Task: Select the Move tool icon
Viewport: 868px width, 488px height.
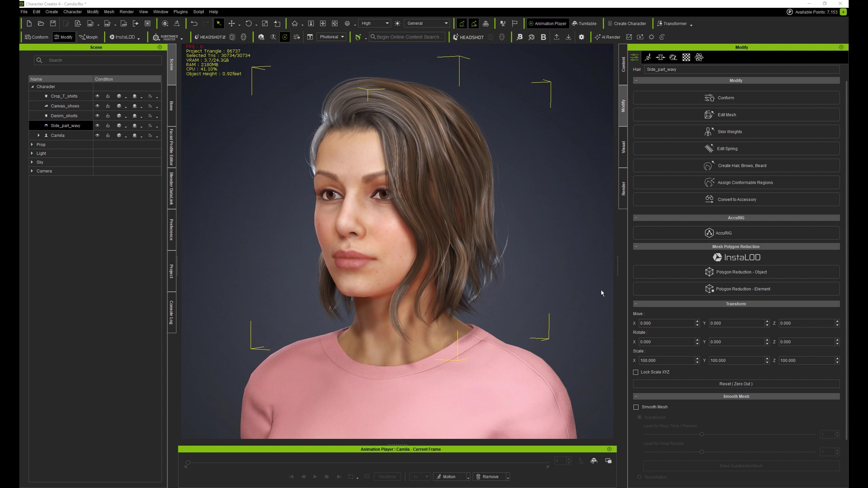Action: coord(232,23)
